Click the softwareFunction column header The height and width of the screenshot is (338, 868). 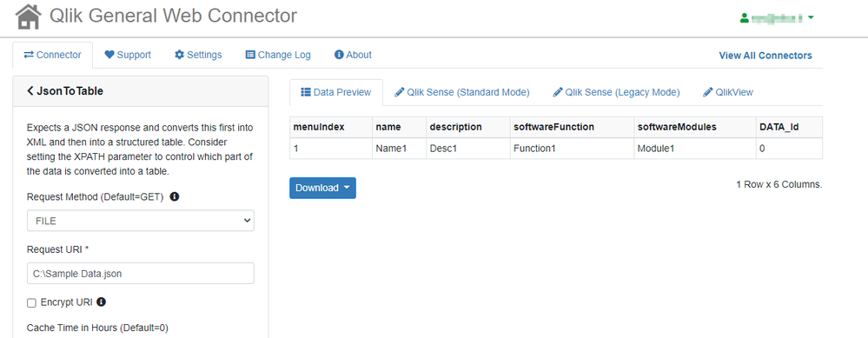coord(573,127)
